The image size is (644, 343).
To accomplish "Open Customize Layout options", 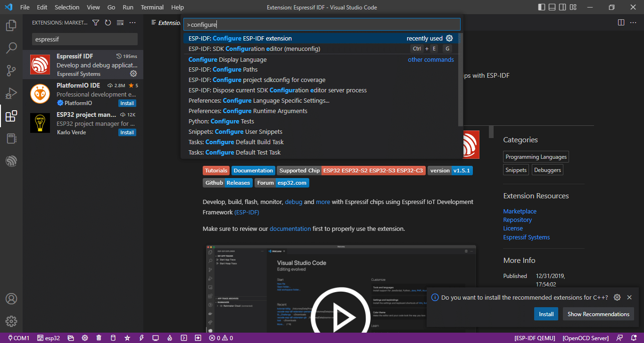I will point(573,7).
